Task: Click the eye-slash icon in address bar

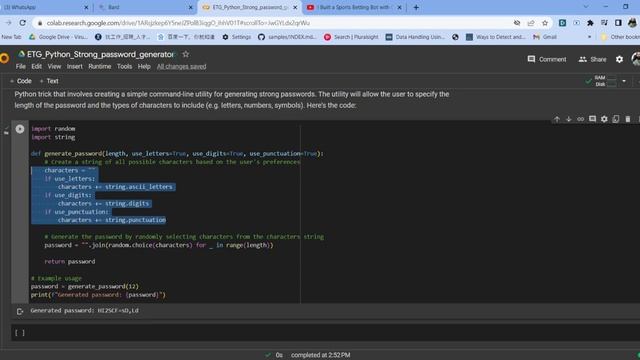Action: [x=517, y=23]
